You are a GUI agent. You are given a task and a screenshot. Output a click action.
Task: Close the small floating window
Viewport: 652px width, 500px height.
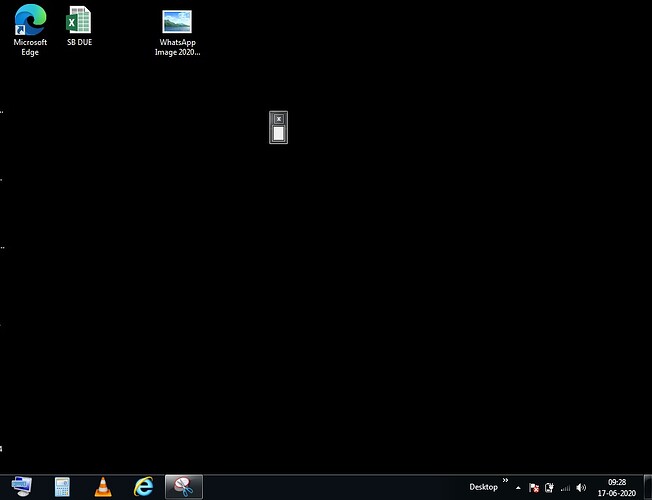pyautogui.click(x=279, y=119)
